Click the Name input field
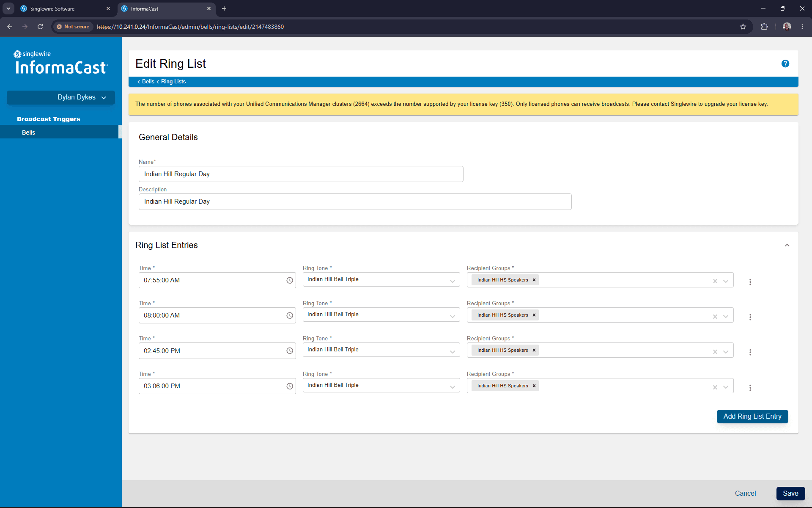 point(301,174)
